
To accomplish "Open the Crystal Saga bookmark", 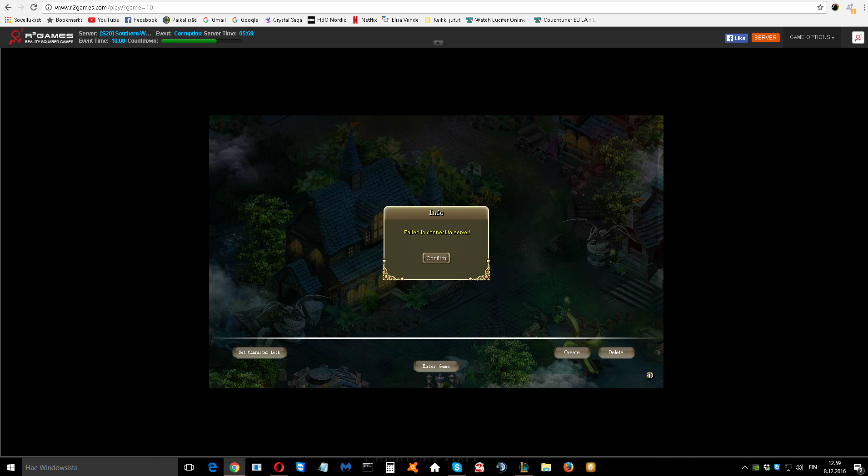I will [x=283, y=20].
